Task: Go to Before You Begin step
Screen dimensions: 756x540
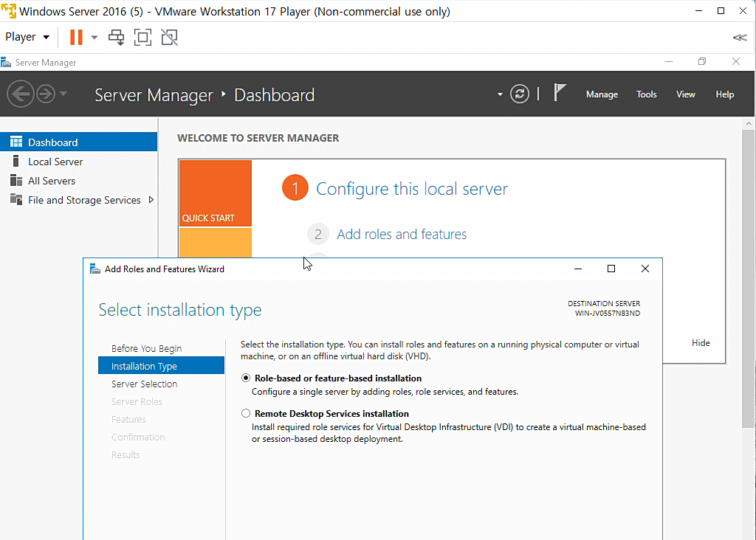Action: (x=146, y=348)
